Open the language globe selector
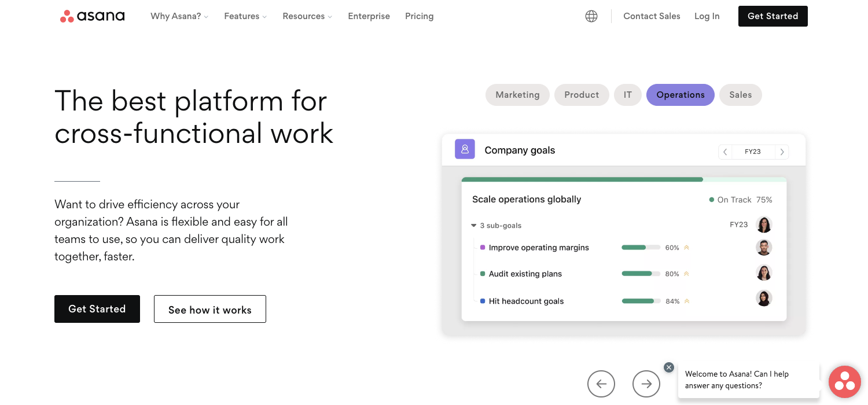Image resolution: width=868 pixels, height=405 pixels. 591,16
